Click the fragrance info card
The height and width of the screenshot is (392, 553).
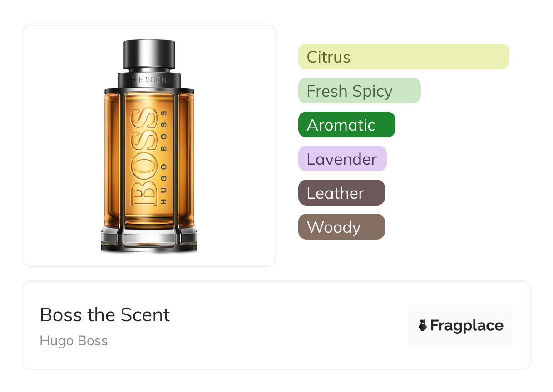pyautogui.click(x=276, y=325)
